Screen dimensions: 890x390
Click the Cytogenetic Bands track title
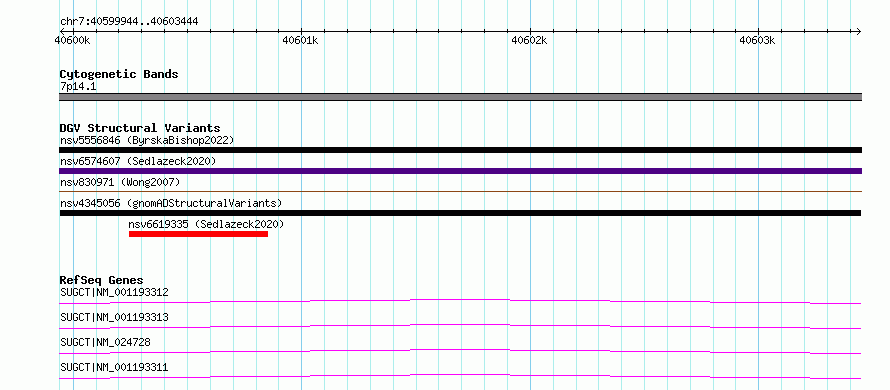119,74
